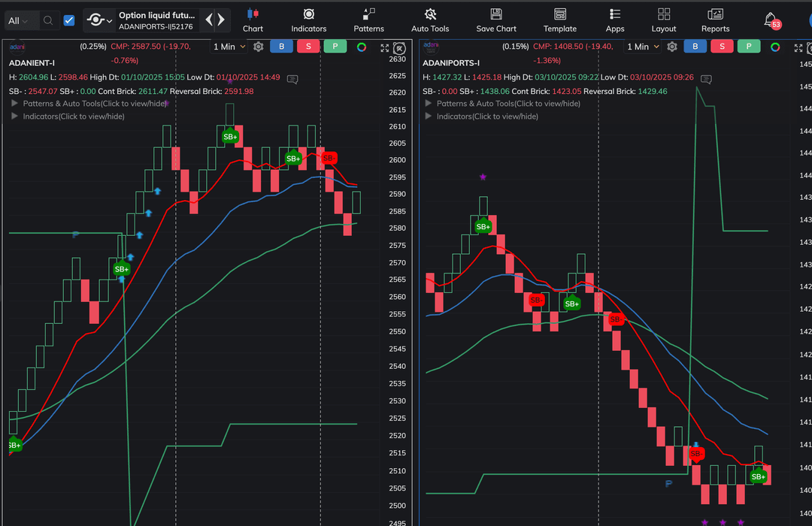Open the Patterns tool
This screenshot has width=812, height=526.
pos(368,20)
